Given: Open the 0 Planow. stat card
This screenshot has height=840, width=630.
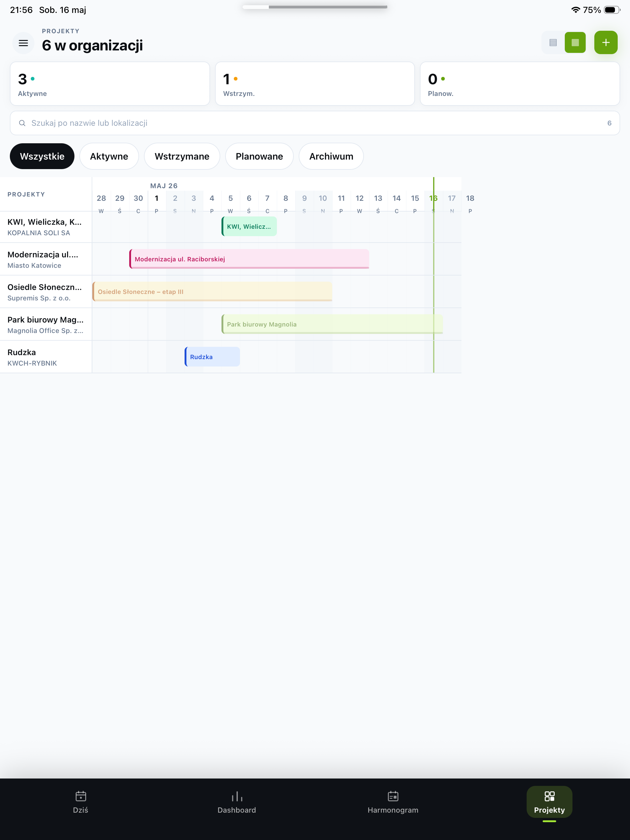Looking at the screenshot, I should pos(520,84).
